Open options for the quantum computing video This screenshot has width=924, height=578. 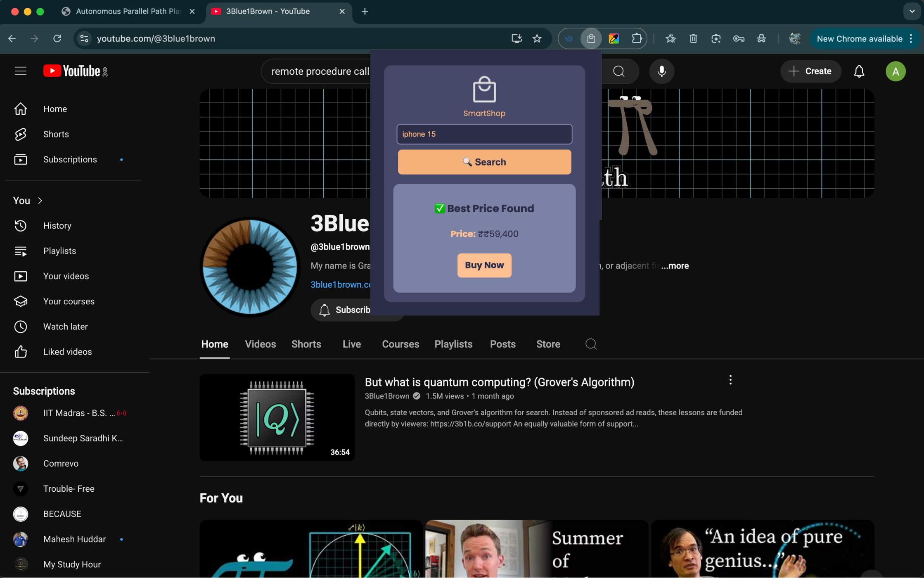(730, 380)
